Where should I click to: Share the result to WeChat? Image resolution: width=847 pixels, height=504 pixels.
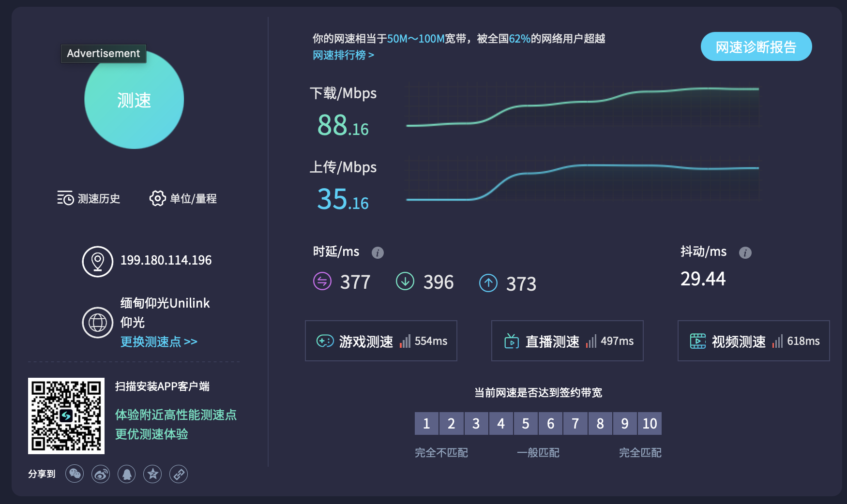tap(75, 474)
